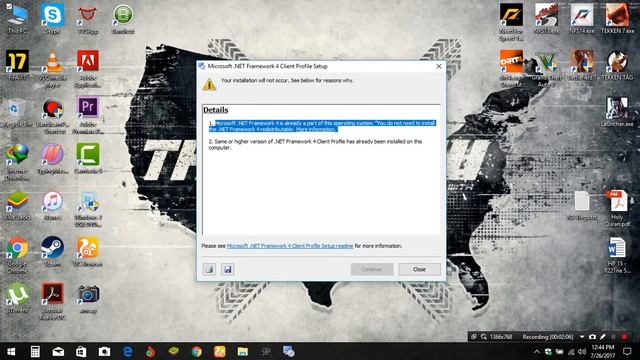Select the Acrobat Reader DC desktop icon
The width and height of the screenshot is (640, 360).
pyautogui.click(x=52, y=301)
